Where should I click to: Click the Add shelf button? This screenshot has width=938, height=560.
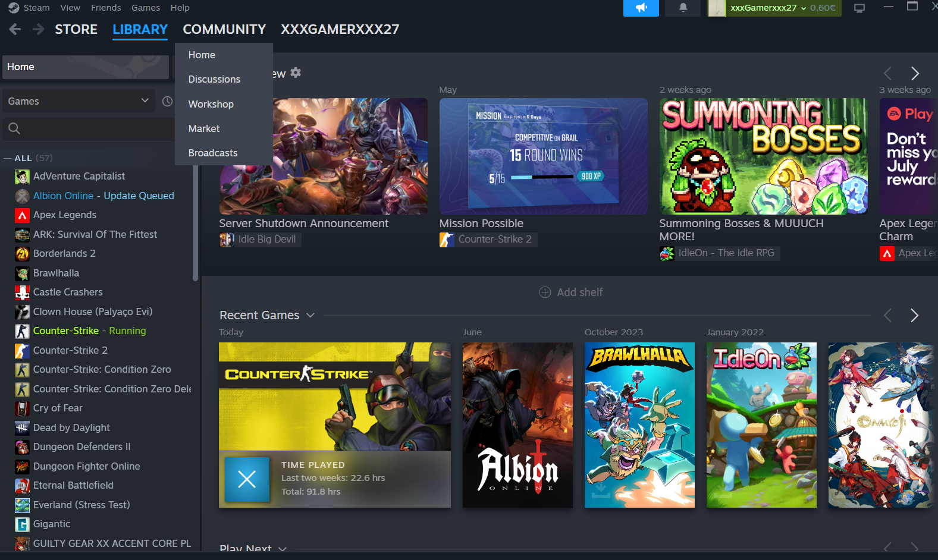[570, 292]
